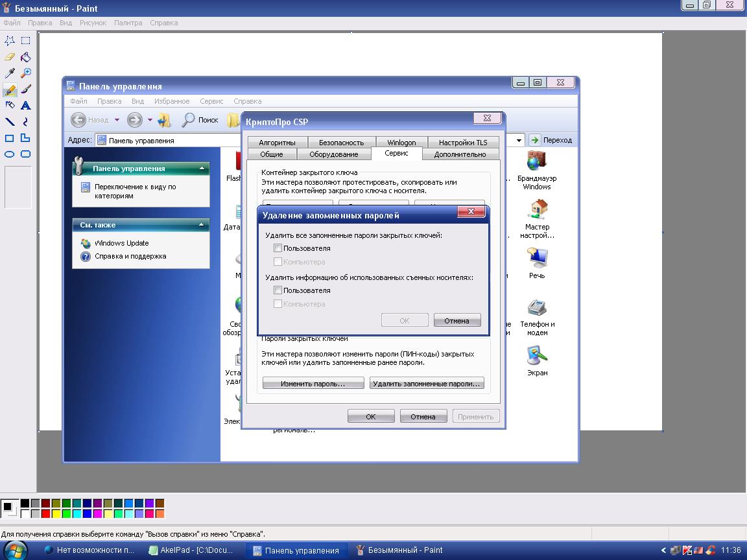This screenshot has width=747, height=560.
Task: Click the Изменить пароль... button
Action: (313, 384)
